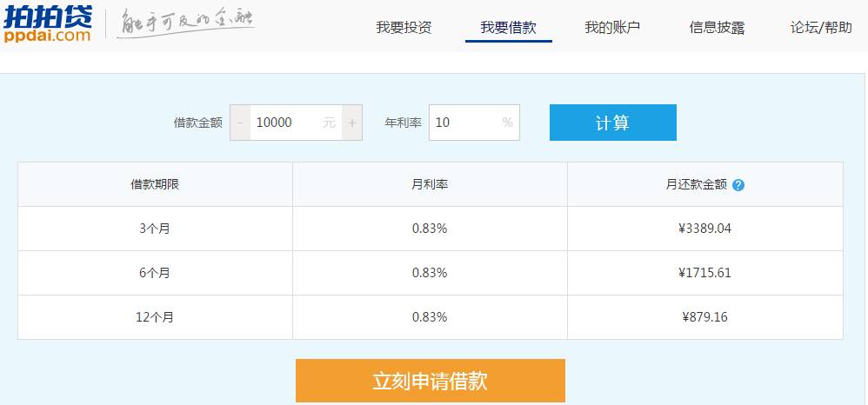Click the 立刻申请借款 button

(431, 381)
